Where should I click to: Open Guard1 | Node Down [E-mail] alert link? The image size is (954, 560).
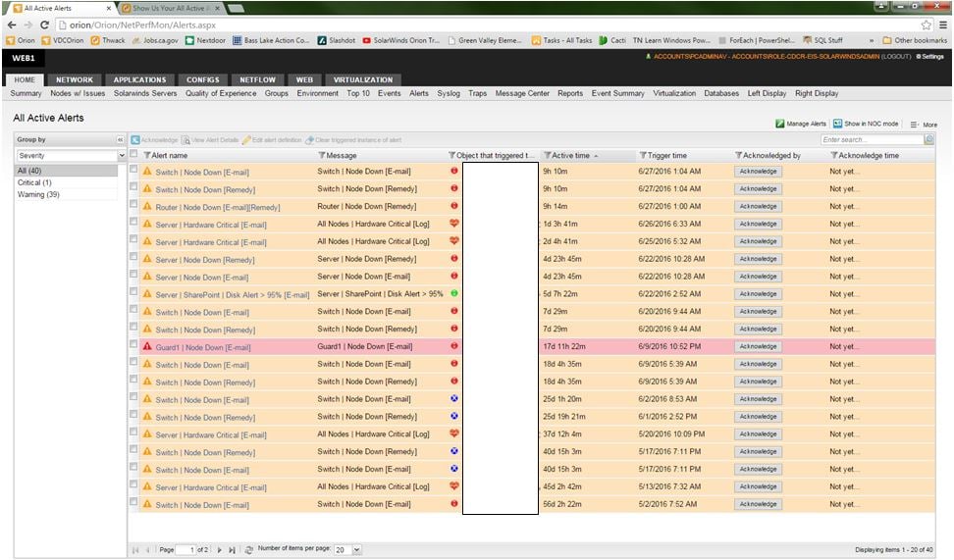click(202, 348)
